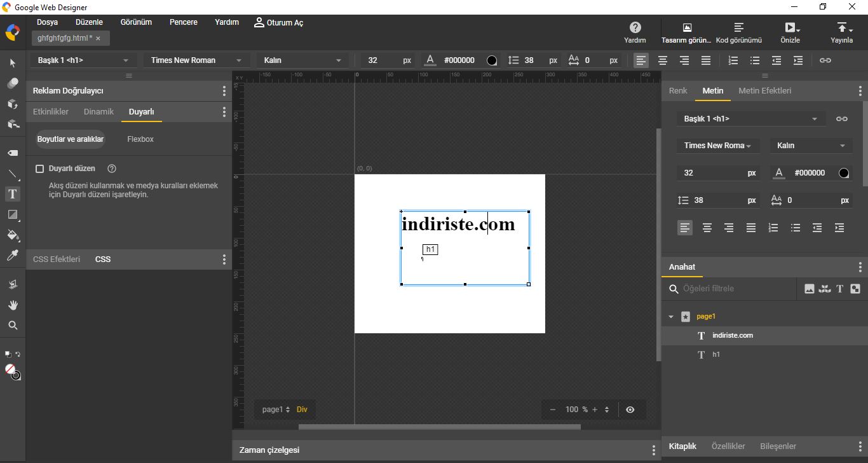Insert link icon in top text toolbar
The image size is (868, 463).
825,60
